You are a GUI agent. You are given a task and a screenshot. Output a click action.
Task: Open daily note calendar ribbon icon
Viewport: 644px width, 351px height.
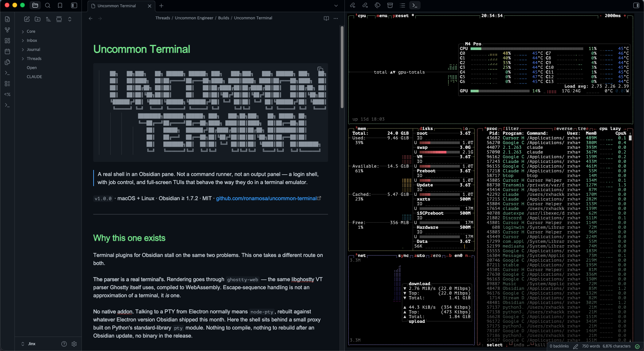[x=7, y=51]
